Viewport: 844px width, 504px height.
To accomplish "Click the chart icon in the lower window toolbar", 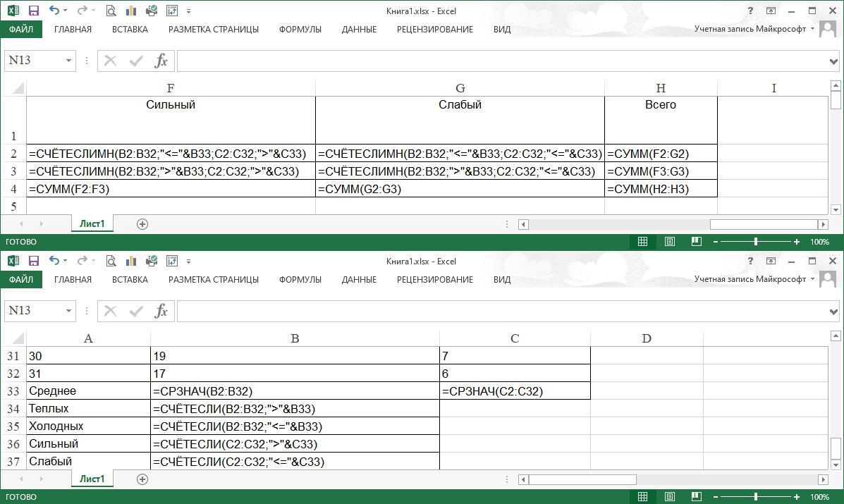I will [131, 261].
